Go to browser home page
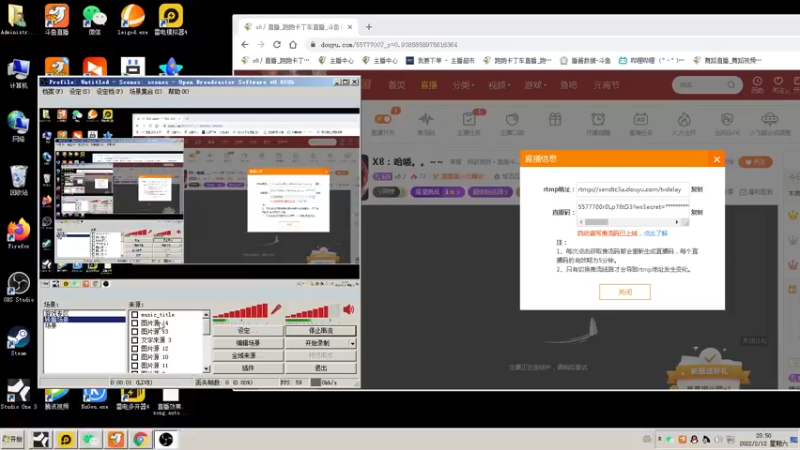800x450 pixels. pos(293,44)
